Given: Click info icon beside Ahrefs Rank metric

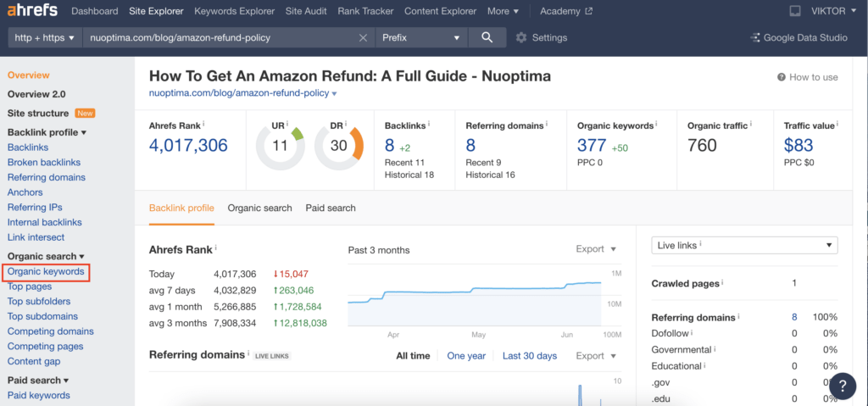Looking at the screenshot, I should [203, 124].
